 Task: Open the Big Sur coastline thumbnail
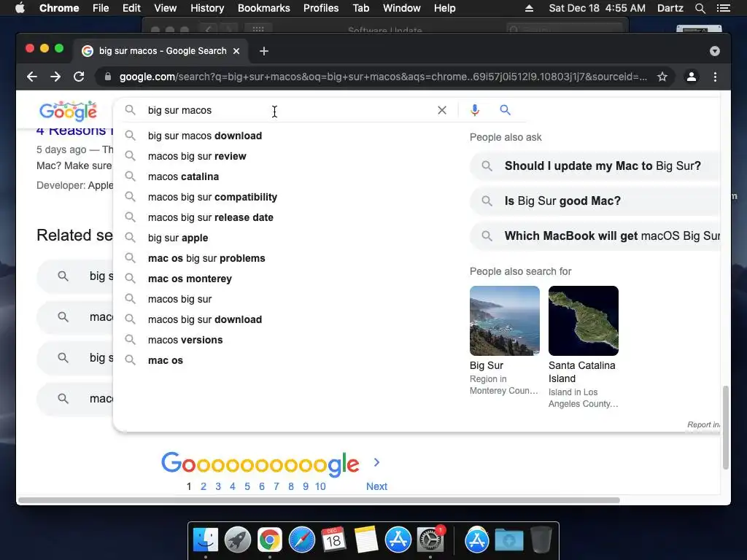[505, 321]
